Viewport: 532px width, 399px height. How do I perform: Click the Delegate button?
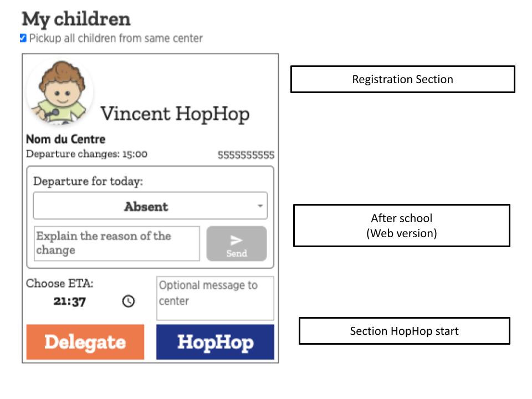(x=85, y=342)
